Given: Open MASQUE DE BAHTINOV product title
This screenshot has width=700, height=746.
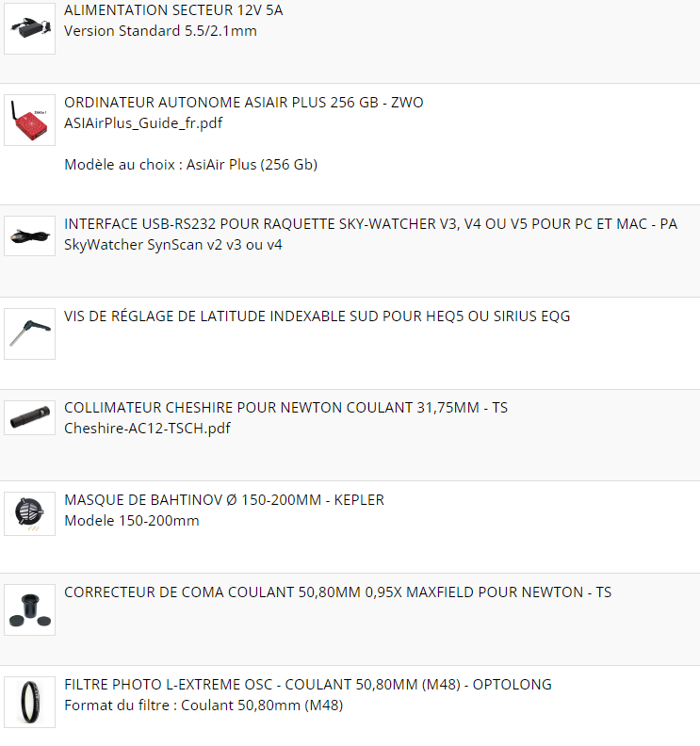Looking at the screenshot, I should [x=224, y=500].
